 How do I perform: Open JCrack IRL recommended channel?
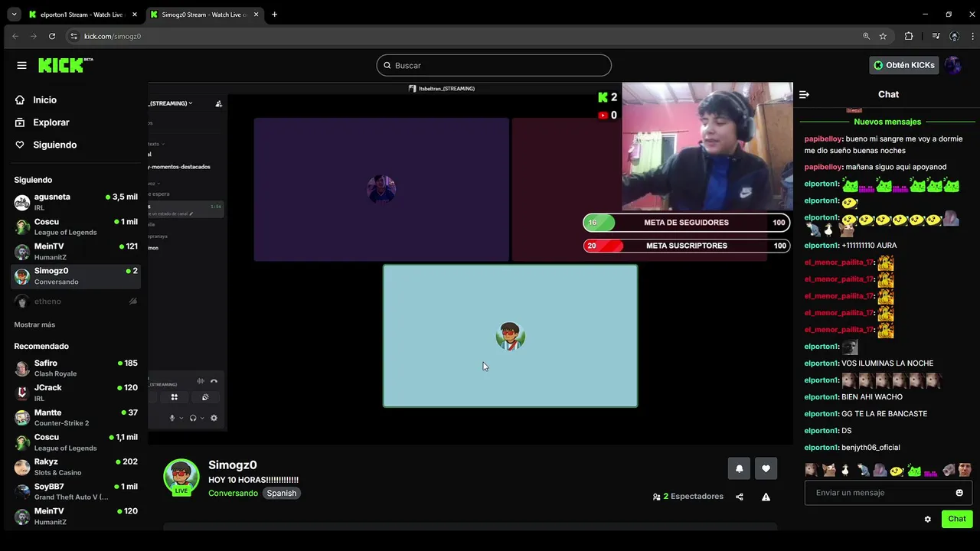(76, 393)
